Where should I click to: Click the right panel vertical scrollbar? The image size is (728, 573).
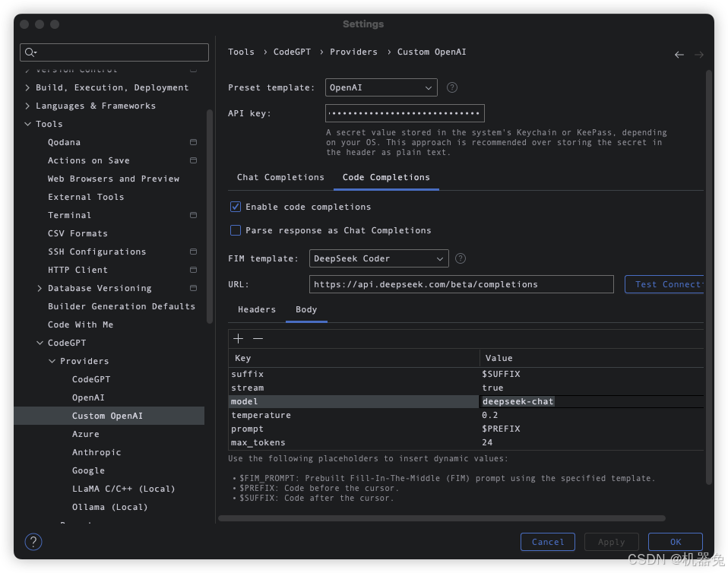(x=708, y=277)
